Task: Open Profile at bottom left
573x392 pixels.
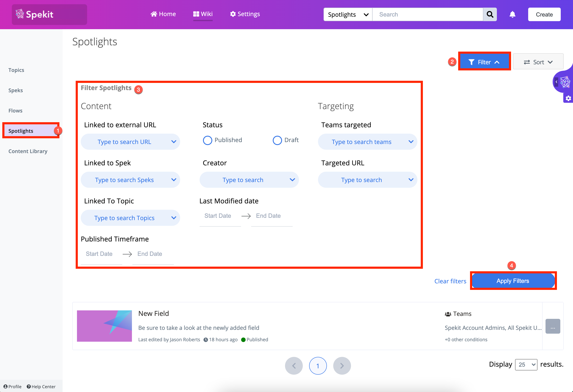Action: tap(12, 386)
